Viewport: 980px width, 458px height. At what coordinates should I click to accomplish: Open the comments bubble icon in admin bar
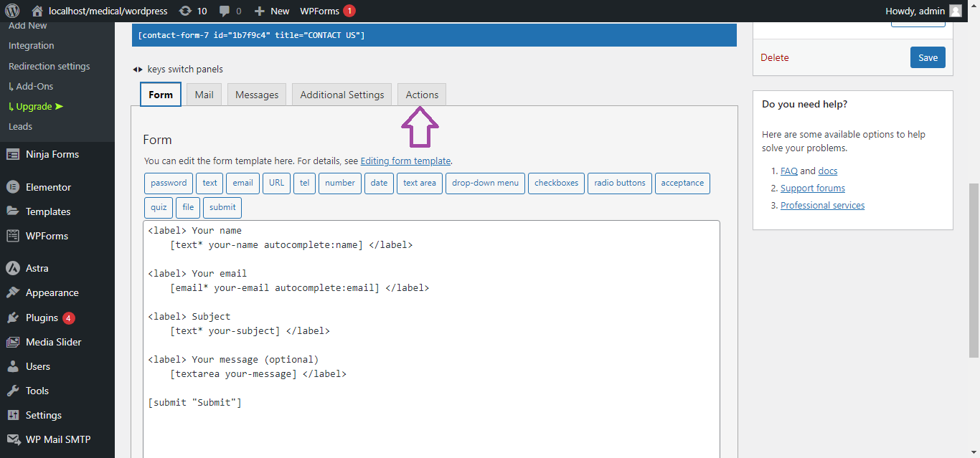pyautogui.click(x=225, y=11)
